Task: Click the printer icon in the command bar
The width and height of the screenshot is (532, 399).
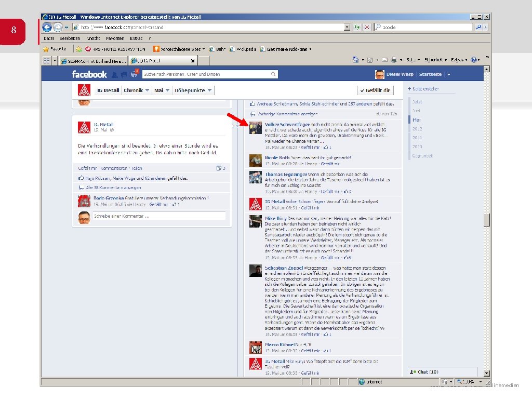Action: click(x=394, y=60)
